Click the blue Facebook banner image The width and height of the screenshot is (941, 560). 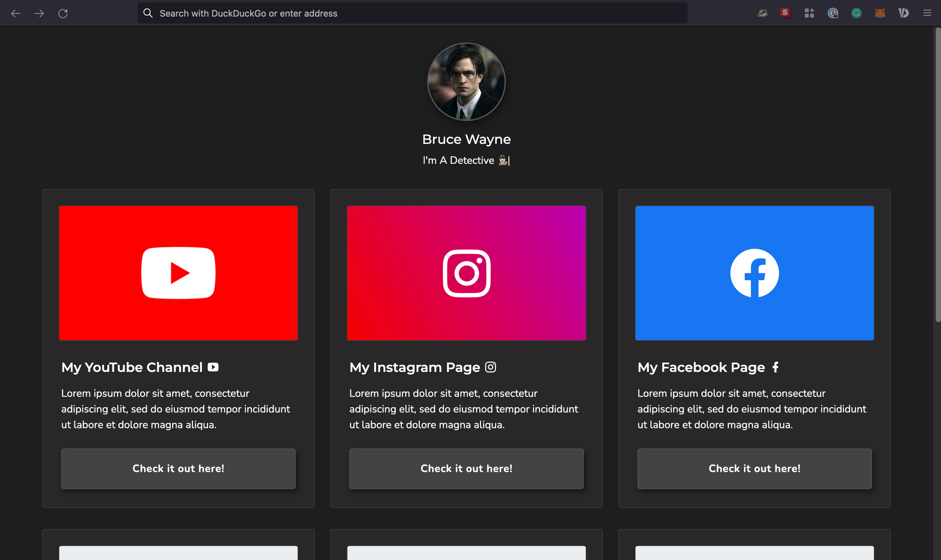coord(755,273)
